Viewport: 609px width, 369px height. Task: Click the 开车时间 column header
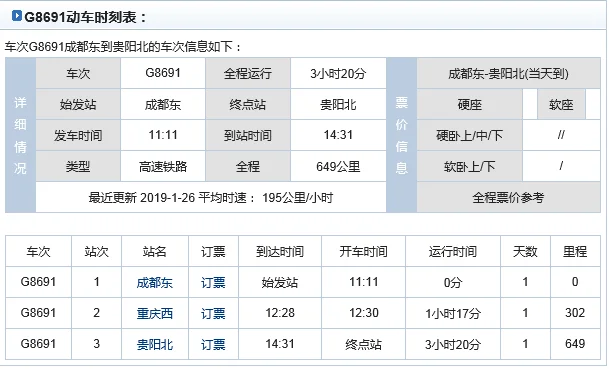pyautogui.click(x=364, y=251)
